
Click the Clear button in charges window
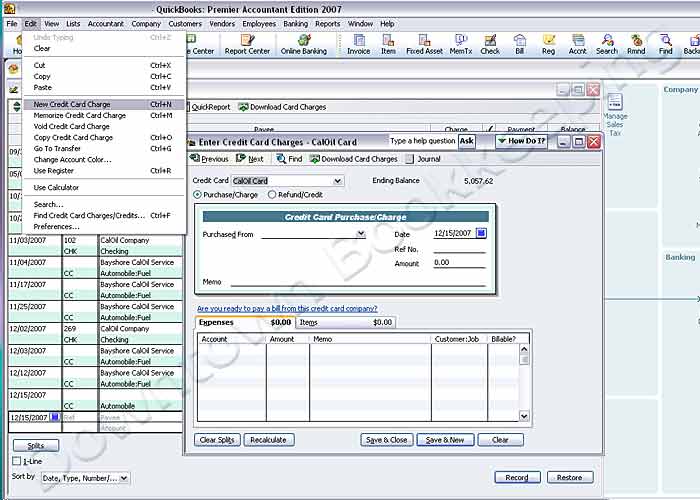point(500,440)
